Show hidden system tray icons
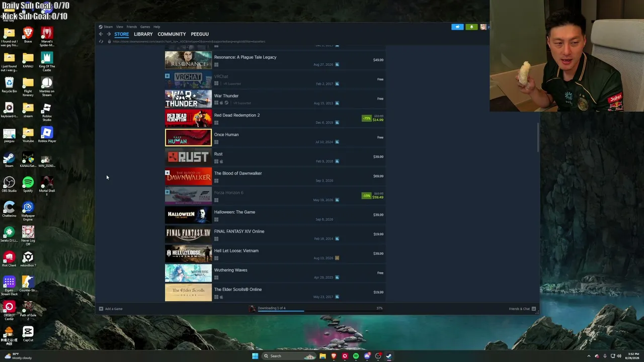Screen dimensions: 644x362 [589, 356]
